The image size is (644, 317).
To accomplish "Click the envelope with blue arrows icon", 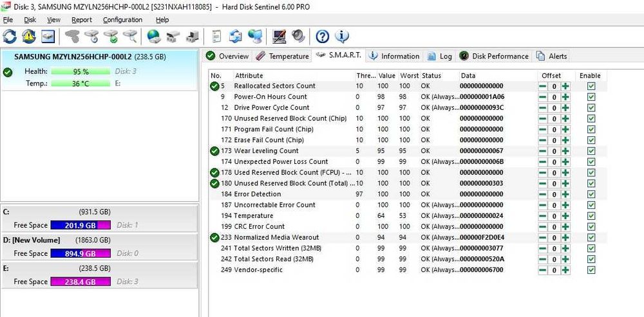I will click(235, 37).
